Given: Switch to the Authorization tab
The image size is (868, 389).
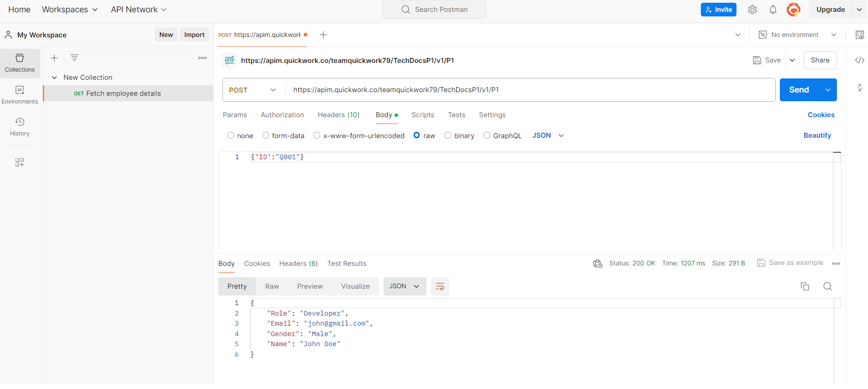Looking at the screenshot, I should [x=282, y=115].
